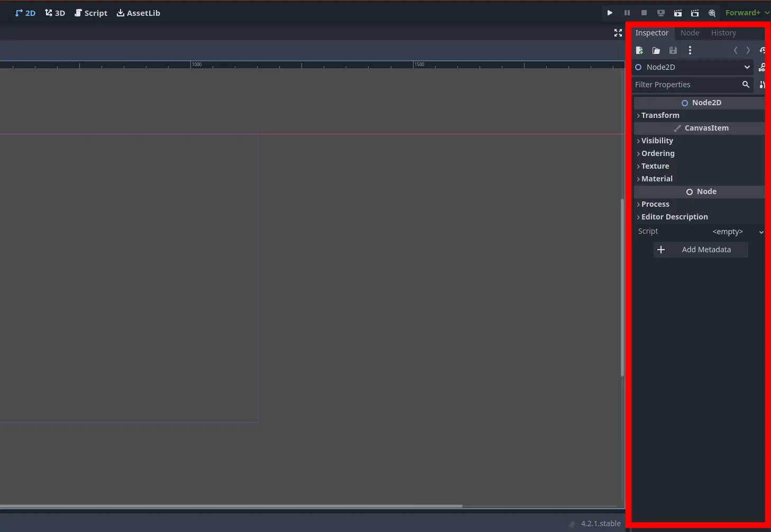Create a new resource in the Inspector

[639, 50]
